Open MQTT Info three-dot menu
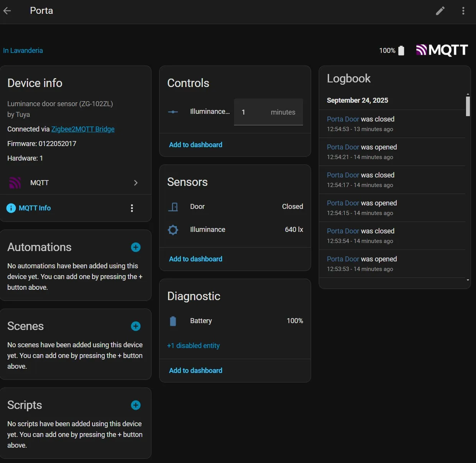The image size is (476, 463). tap(132, 208)
